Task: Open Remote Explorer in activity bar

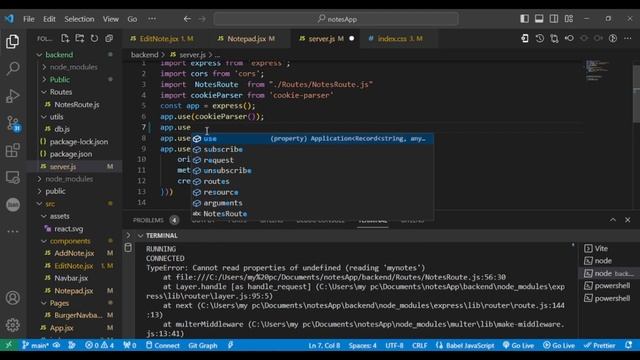Action: tap(13, 178)
